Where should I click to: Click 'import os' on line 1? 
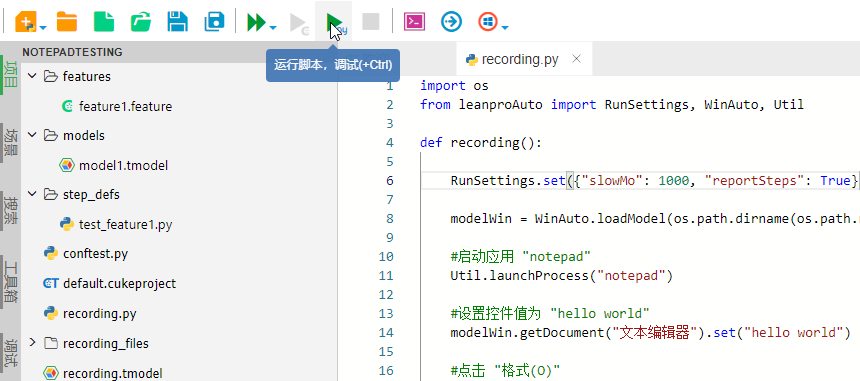tap(454, 86)
